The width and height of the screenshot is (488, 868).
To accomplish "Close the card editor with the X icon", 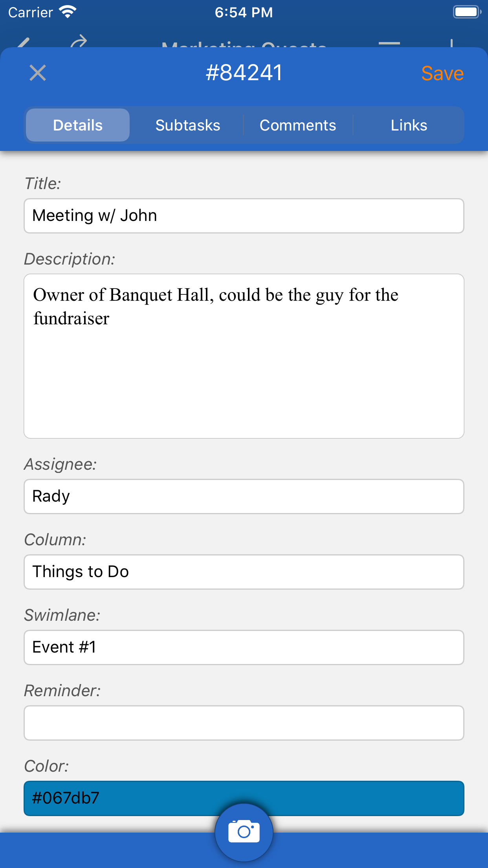I will coord(38,73).
